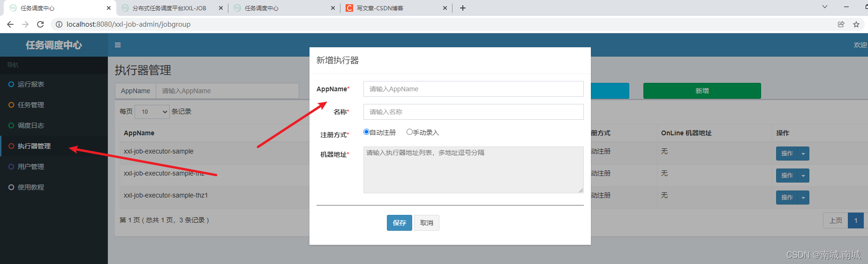The height and width of the screenshot is (264, 868).
Task: Expand 操作 arrow for second executor row
Action: pyautogui.click(x=803, y=176)
